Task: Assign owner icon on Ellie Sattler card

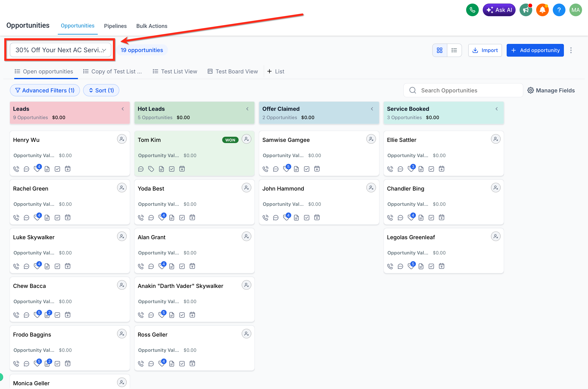Action: click(495, 139)
